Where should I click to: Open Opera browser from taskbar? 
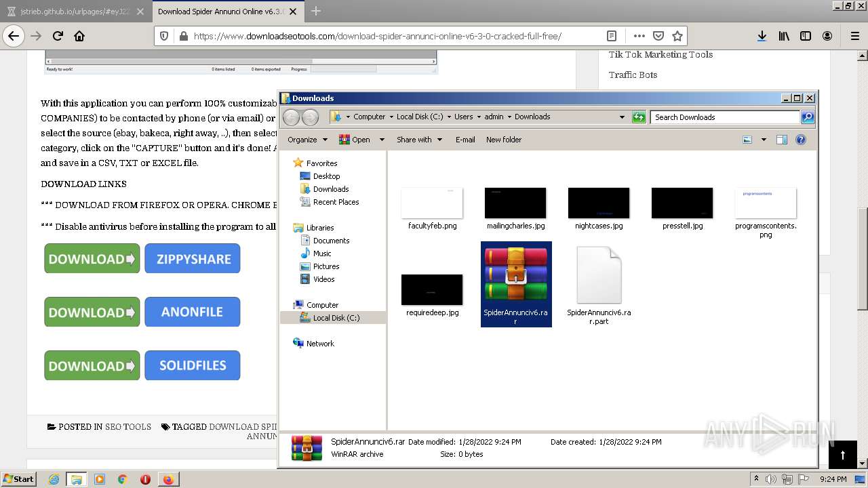point(145,479)
